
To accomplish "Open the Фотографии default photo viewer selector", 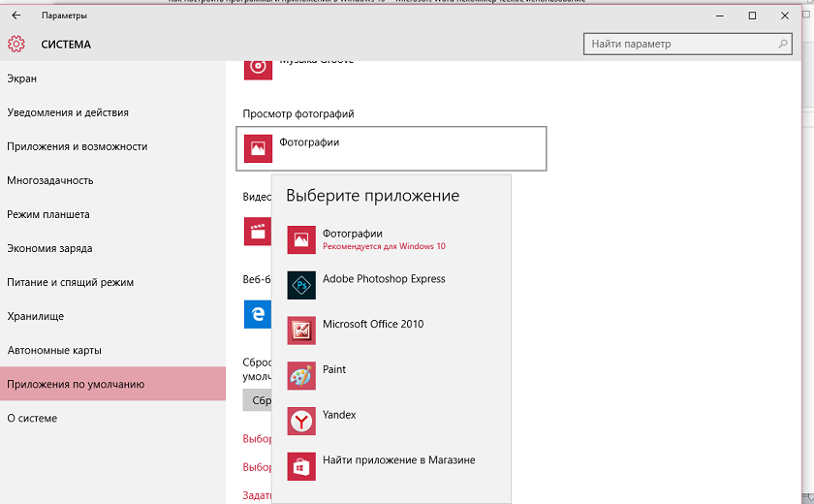I will click(x=391, y=148).
